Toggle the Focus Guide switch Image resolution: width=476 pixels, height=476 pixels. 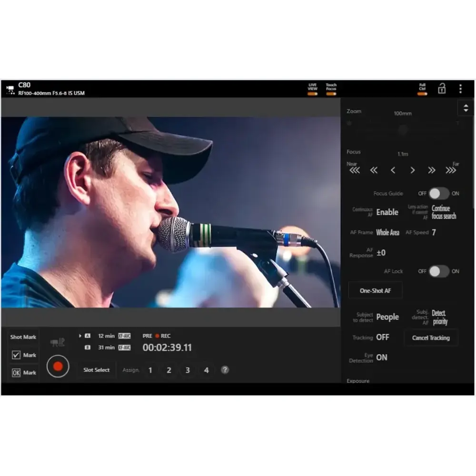(438, 193)
